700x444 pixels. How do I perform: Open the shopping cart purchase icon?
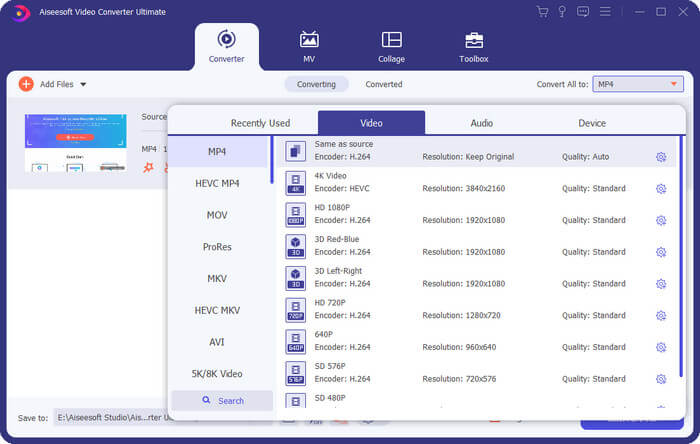[542, 12]
